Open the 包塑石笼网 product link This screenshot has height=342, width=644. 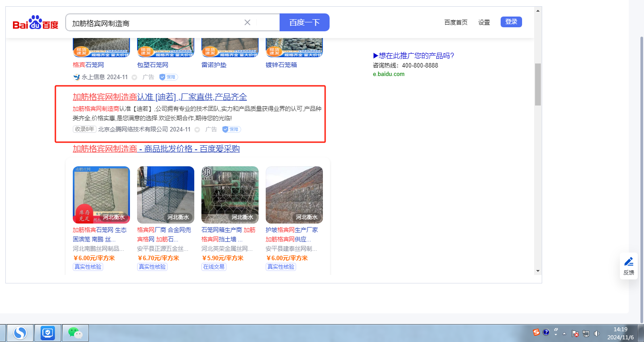(x=153, y=65)
